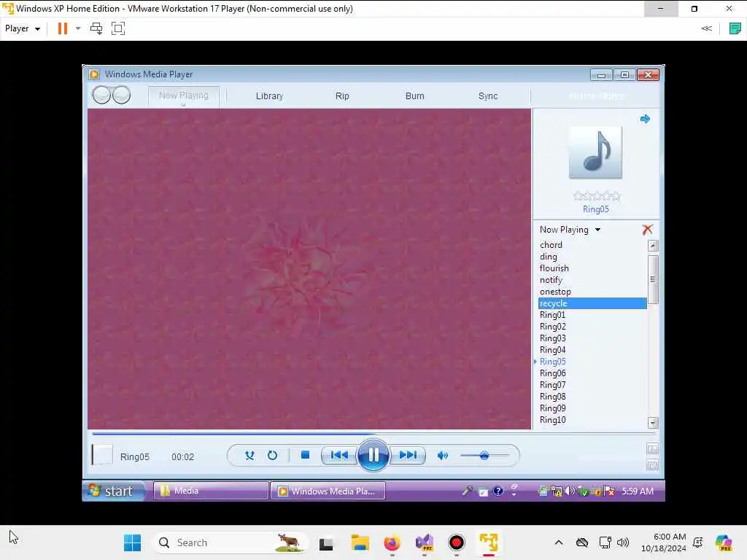Select 'Ring04' in the playlist
The width and height of the screenshot is (747, 560).
pyautogui.click(x=553, y=350)
